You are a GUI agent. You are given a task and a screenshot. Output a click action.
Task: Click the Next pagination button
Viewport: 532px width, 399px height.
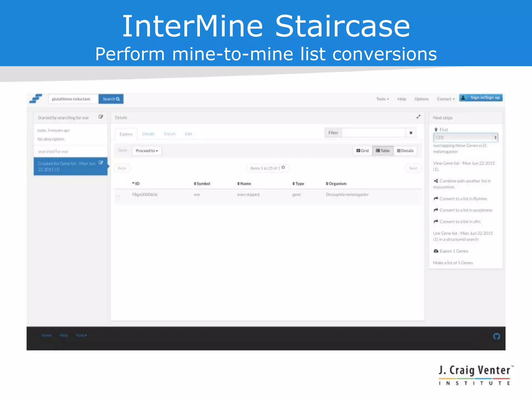(413, 168)
